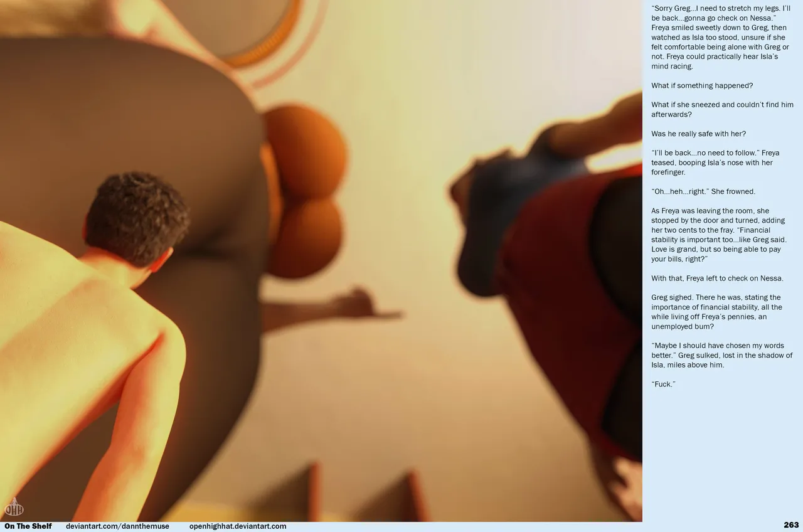The image size is (803, 532).
Task: Open the deviantart.com/dannthemuse link
Action: click(x=117, y=526)
